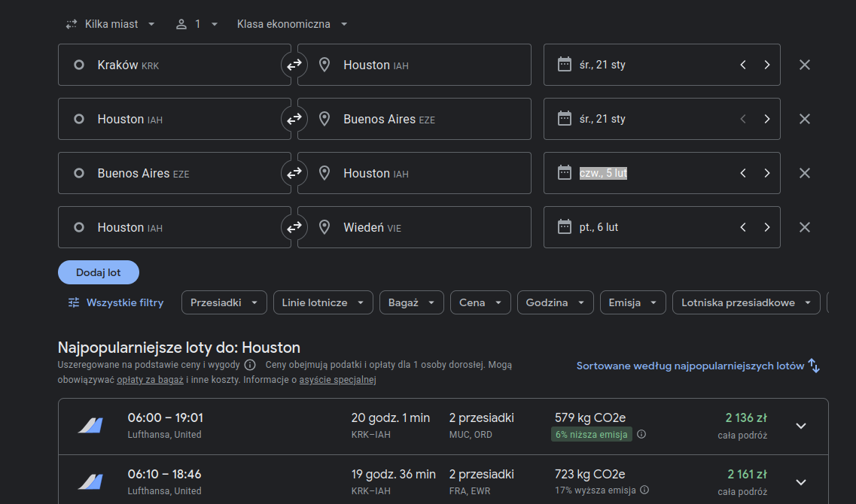Open the Linie lotnicze filter
856x504 pixels.
pyautogui.click(x=323, y=302)
